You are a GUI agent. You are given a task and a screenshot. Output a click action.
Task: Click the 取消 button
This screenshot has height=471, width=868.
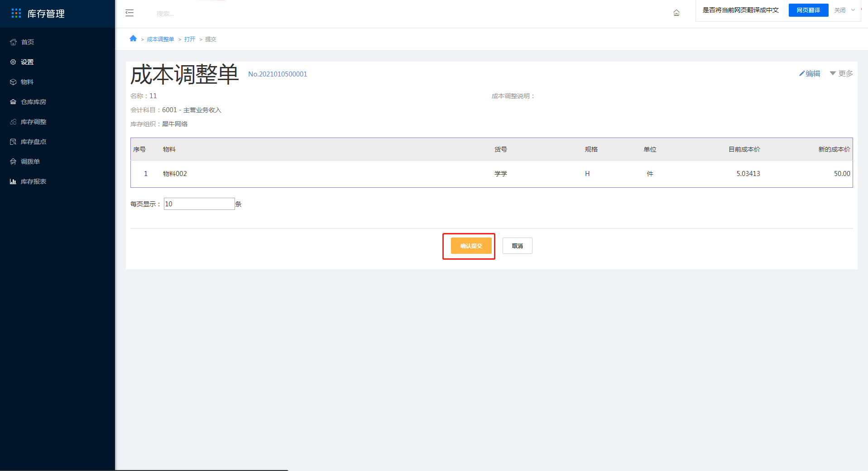[518, 246]
